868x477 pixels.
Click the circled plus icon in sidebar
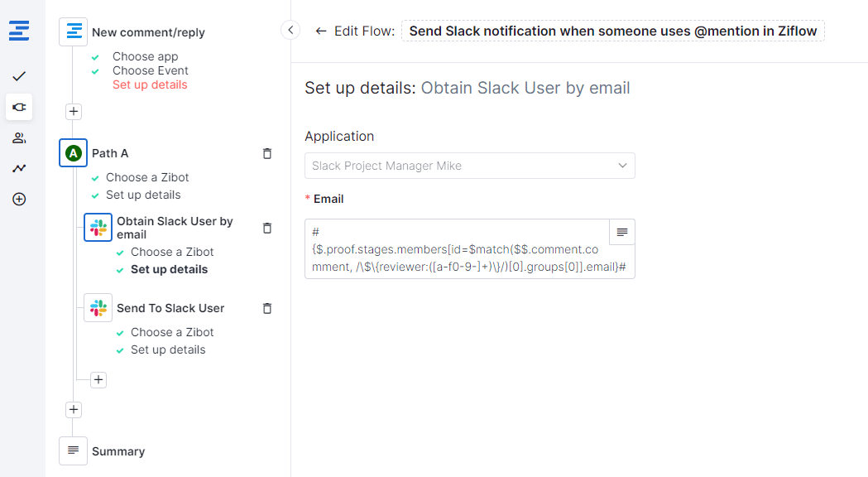point(19,199)
